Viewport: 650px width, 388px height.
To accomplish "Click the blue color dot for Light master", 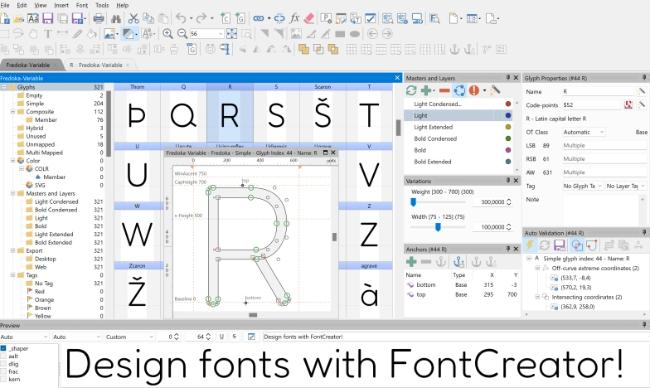I will [508, 116].
